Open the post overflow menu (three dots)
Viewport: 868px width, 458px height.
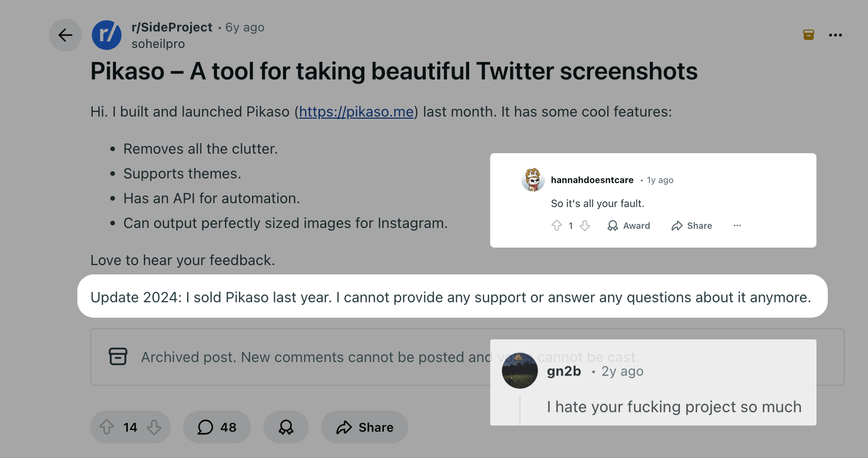coord(835,35)
